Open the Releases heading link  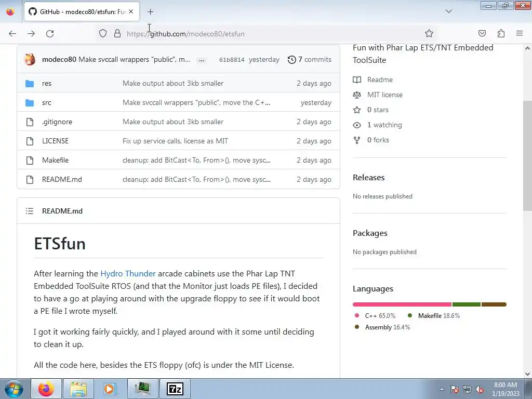coord(368,178)
